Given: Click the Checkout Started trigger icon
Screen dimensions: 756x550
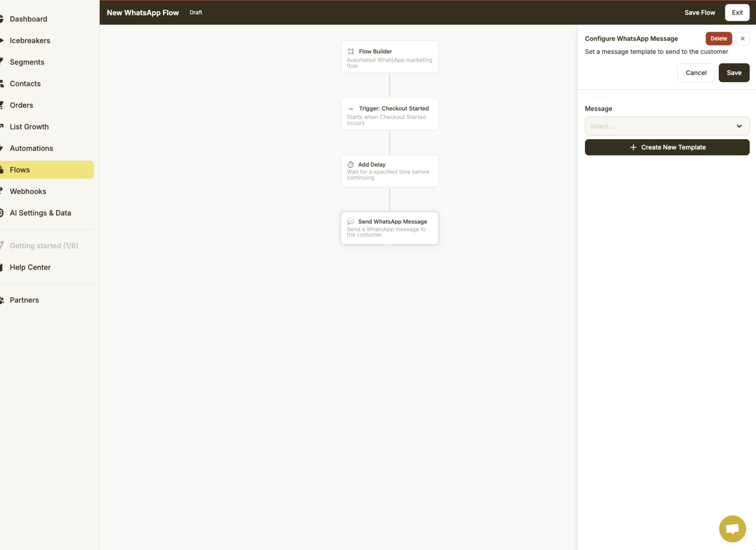Looking at the screenshot, I should [351, 109].
